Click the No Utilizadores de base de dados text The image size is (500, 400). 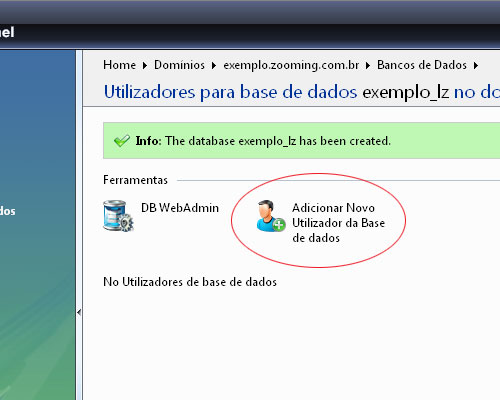pos(190,282)
